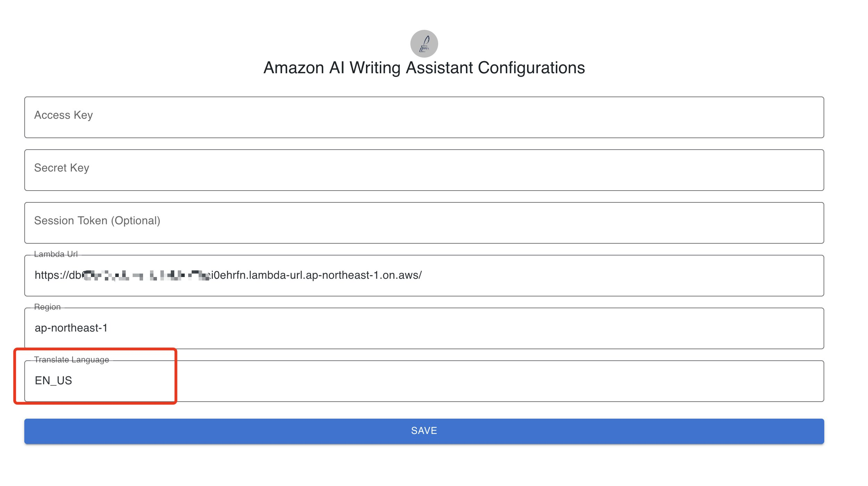Click the "Translate Language" floating label
This screenshot has width=868, height=486.
coord(72,360)
